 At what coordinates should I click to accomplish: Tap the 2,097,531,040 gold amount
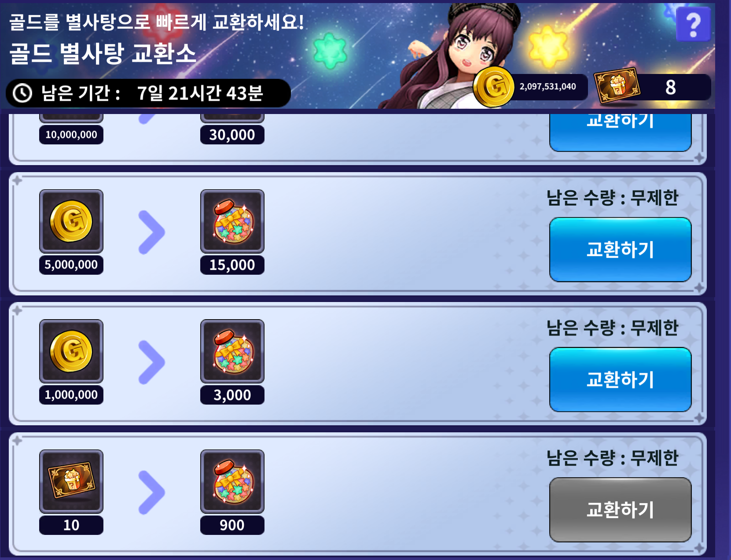click(x=548, y=87)
